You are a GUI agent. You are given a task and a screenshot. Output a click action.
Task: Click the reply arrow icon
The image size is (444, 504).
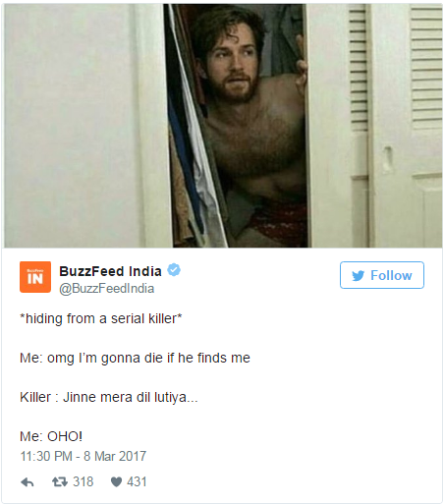[x=28, y=482]
